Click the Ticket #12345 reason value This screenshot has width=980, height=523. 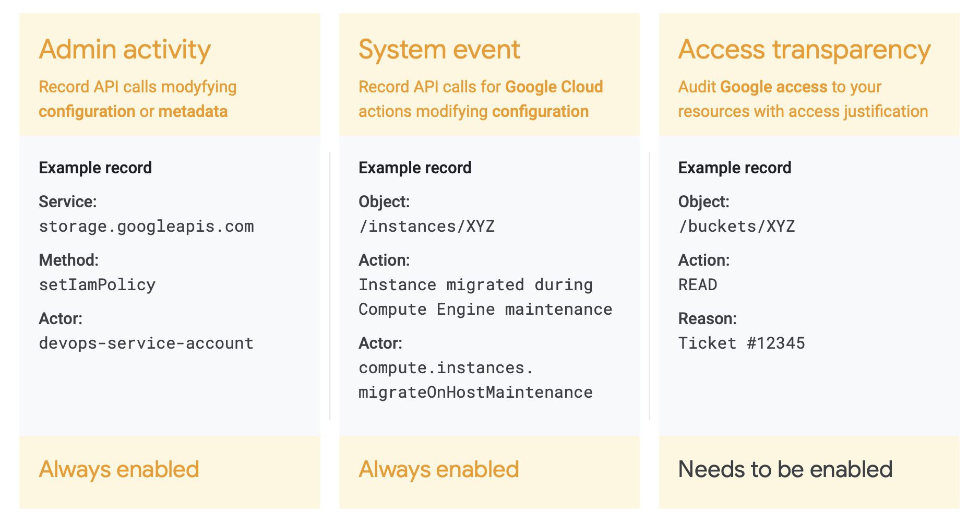tap(742, 343)
